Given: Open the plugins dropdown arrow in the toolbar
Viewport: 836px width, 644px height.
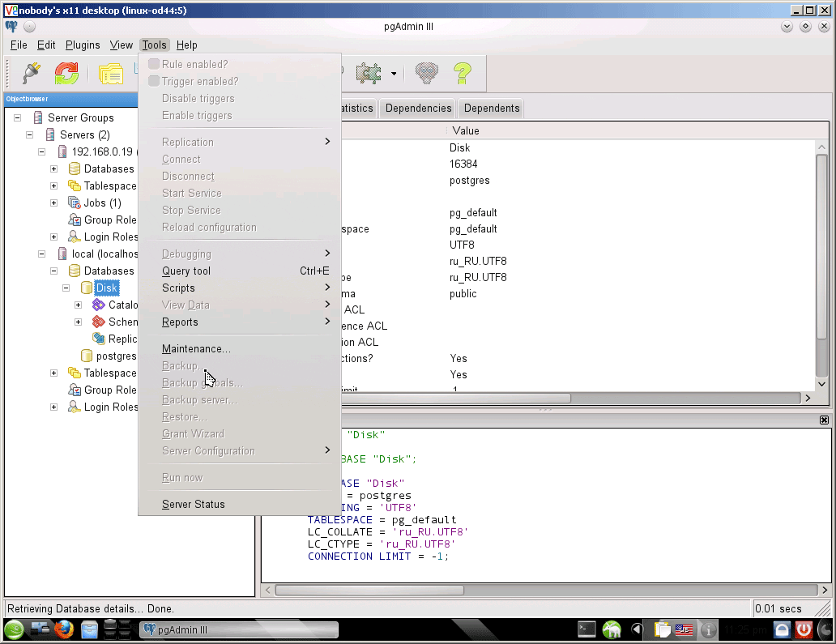Looking at the screenshot, I should [x=394, y=74].
